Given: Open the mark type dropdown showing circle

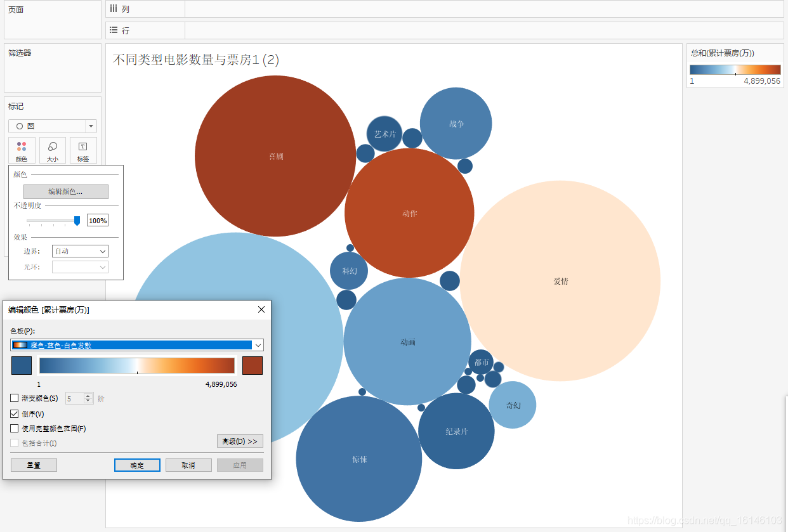Looking at the screenshot, I should point(53,126).
